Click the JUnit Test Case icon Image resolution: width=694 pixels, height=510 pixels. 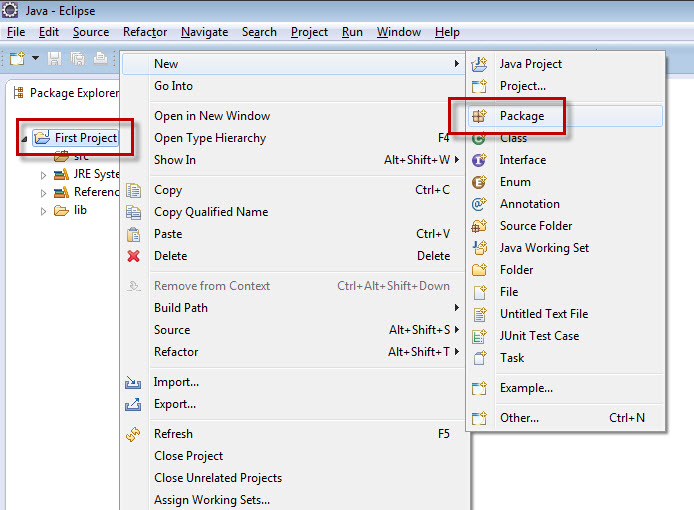coord(479,336)
